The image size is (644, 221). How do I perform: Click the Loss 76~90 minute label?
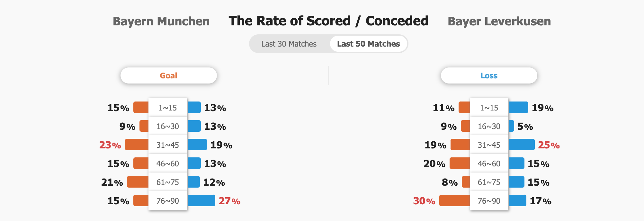tap(489, 201)
